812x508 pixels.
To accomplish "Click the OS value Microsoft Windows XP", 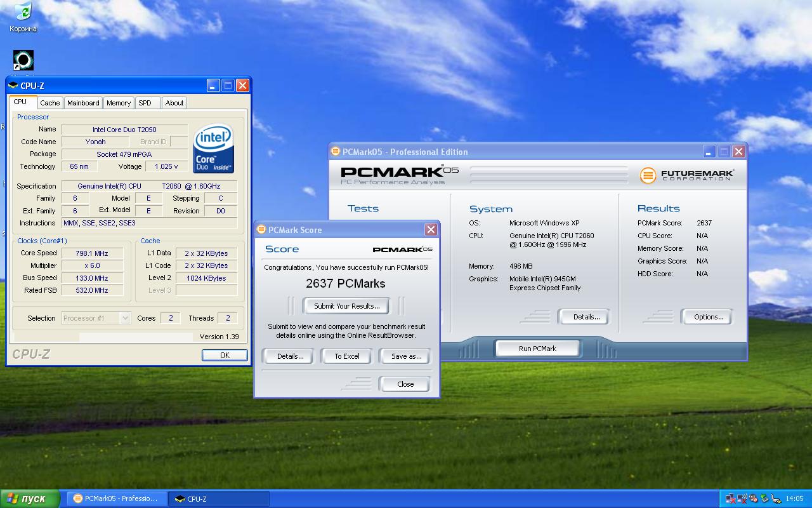I will click(x=544, y=223).
